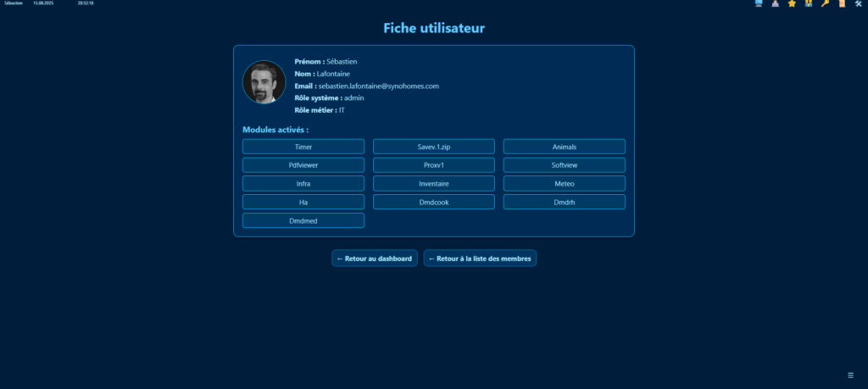Viewport: 868px width, 389px height.
Task: Open the scroll document icon
Action: click(x=841, y=4)
